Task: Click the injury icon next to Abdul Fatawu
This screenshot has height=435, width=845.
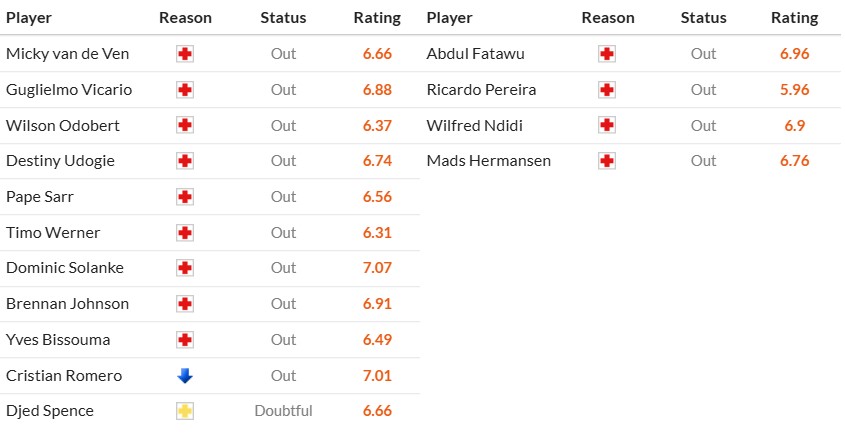Action: point(607,54)
